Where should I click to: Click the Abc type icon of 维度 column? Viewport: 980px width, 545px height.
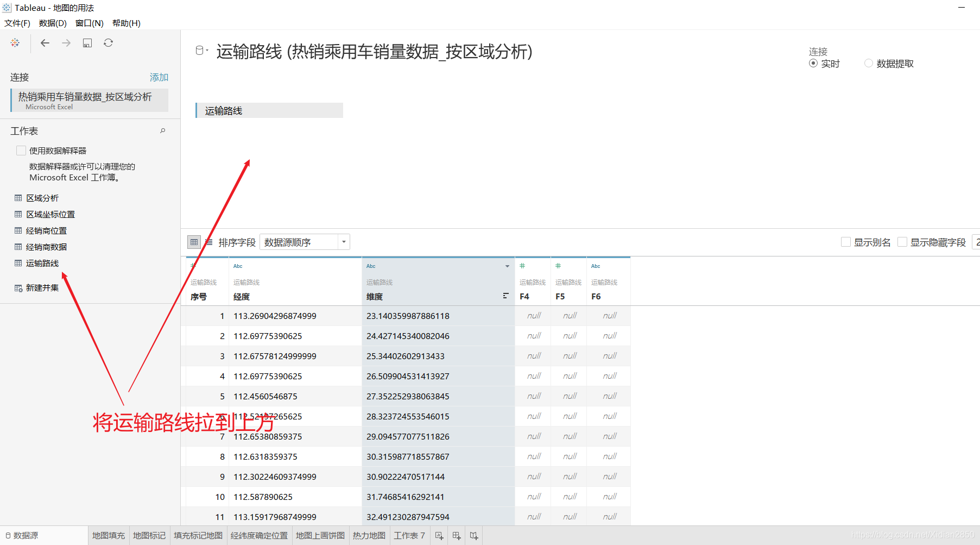[371, 266]
